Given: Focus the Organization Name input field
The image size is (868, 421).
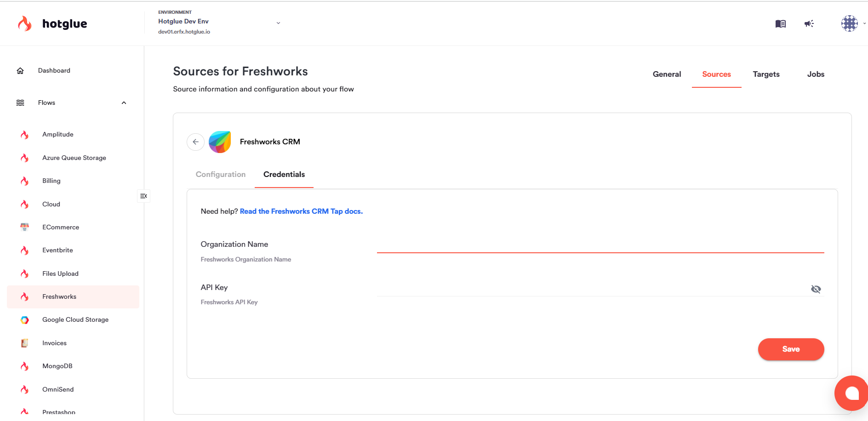Looking at the screenshot, I should click(600, 245).
